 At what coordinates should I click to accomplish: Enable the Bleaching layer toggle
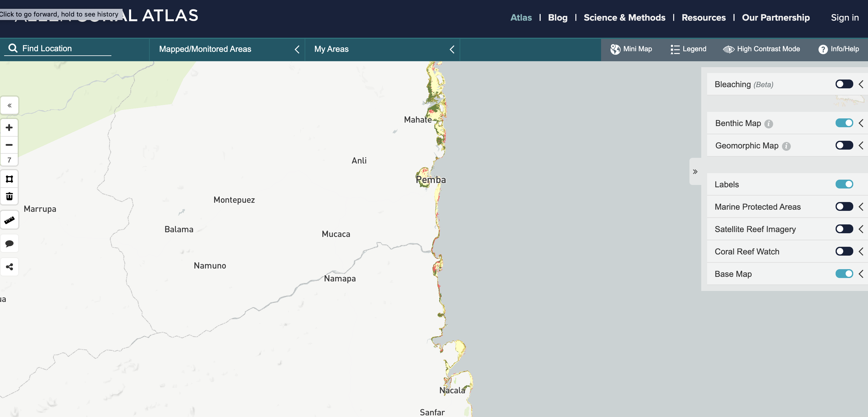click(844, 84)
